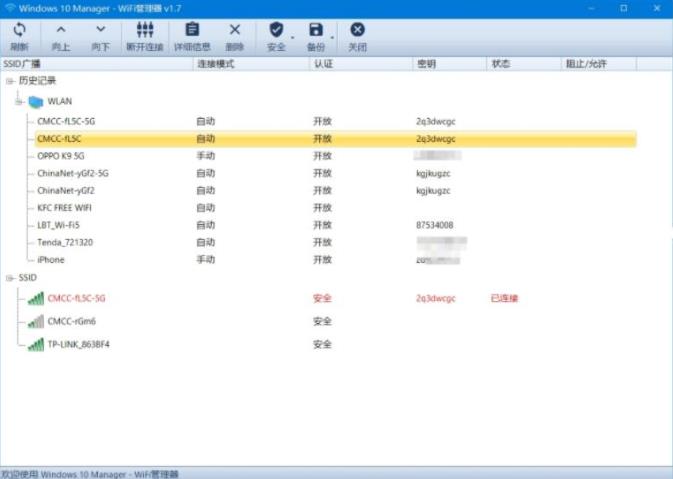Select the ChinaNet-yGf2-5G profile
The width and height of the screenshot is (673, 479).
click(x=73, y=173)
